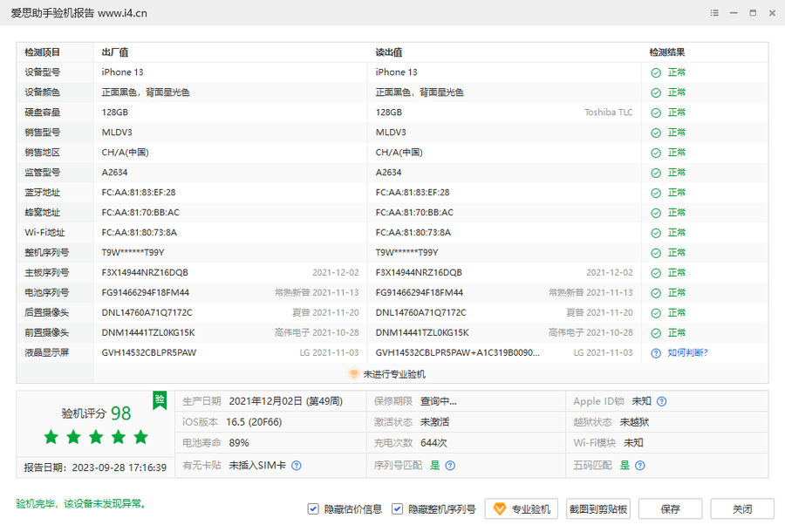The width and height of the screenshot is (785, 532).
Task: Click the green check icon for 设备型号
Action: (656, 72)
